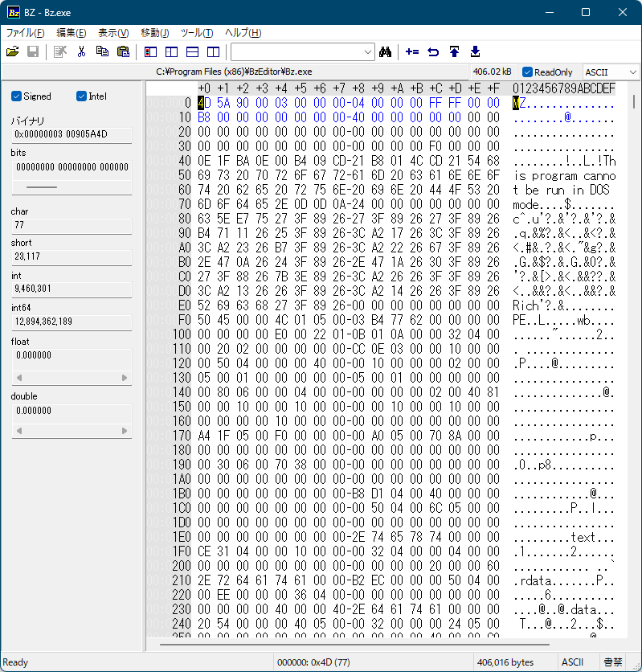Click the vertical split view icon

coord(213,52)
